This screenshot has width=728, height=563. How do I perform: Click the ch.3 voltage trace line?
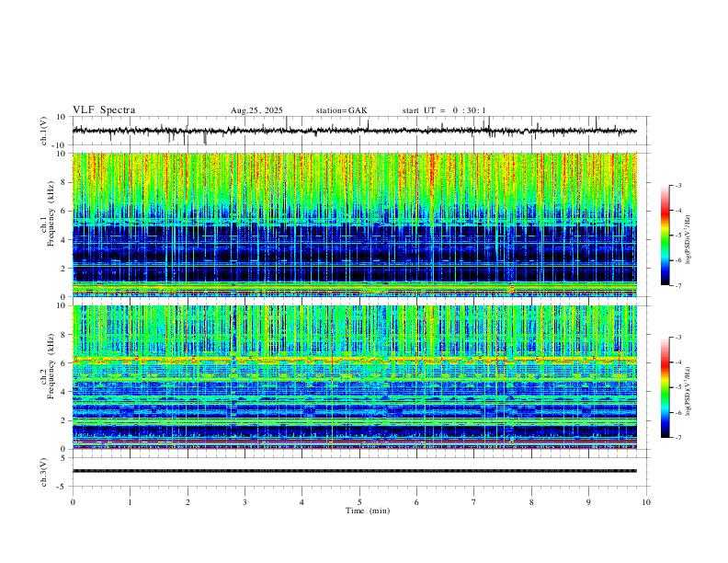tap(354, 471)
